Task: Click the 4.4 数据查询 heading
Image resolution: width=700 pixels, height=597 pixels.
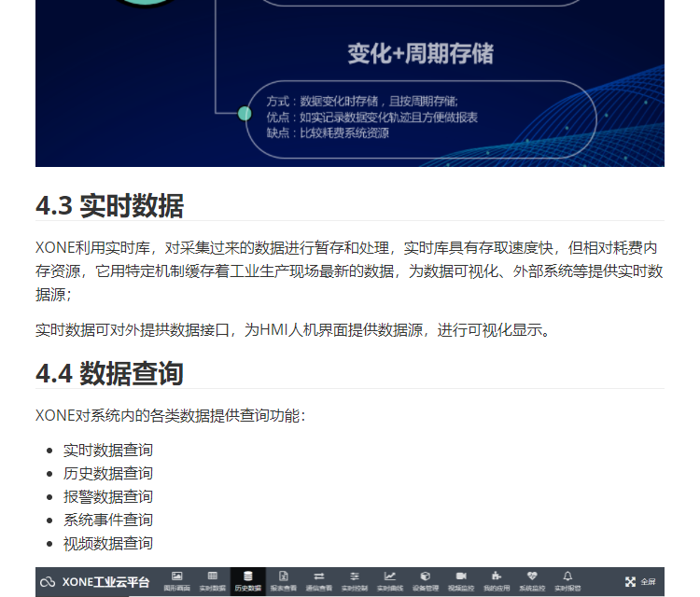Action: (109, 373)
